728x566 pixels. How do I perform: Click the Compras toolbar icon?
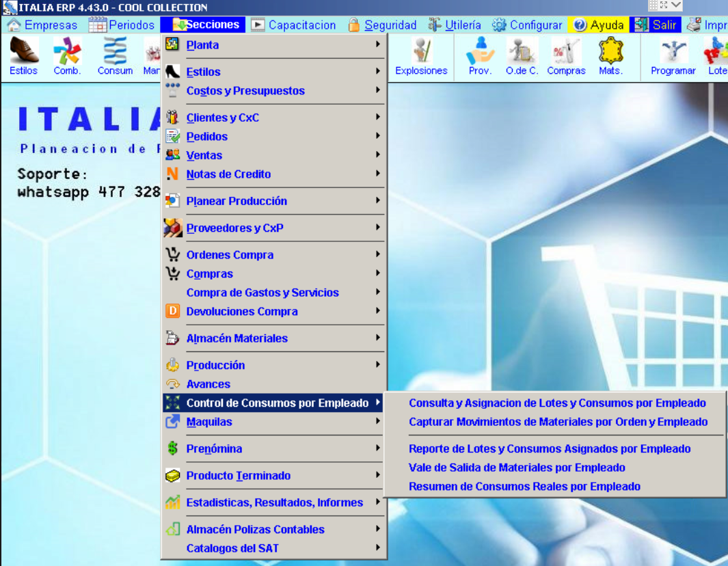pos(566,56)
